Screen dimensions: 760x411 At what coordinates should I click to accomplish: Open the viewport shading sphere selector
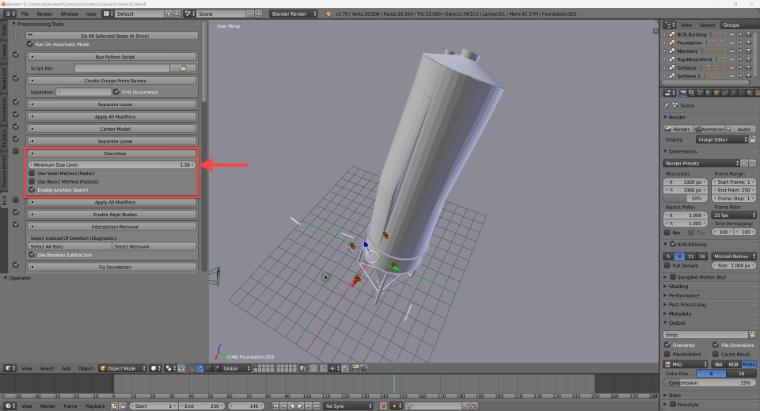(155, 368)
